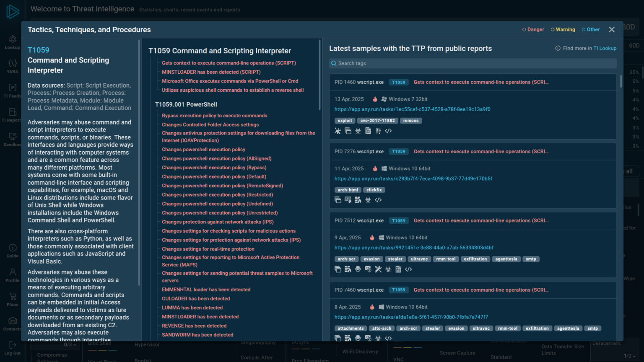Select the T1059 tag on the 7276 sample

coord(398,151)
